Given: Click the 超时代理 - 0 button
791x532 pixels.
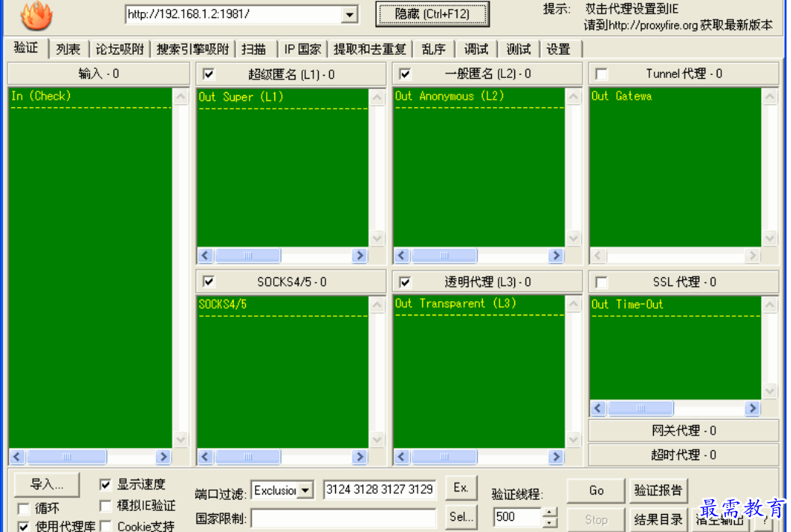Looking at the screenshot, I should click(x=684, y=455).
